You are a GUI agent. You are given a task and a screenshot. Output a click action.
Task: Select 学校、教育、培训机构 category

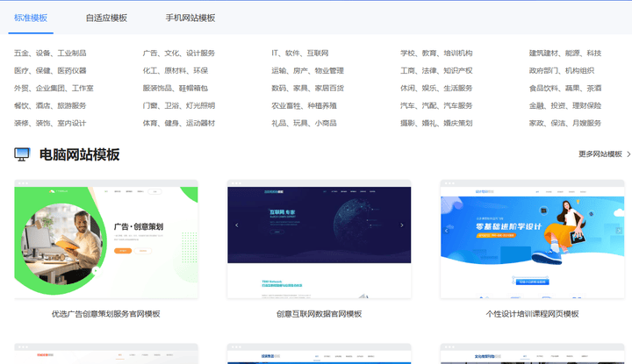pos(436,54)
